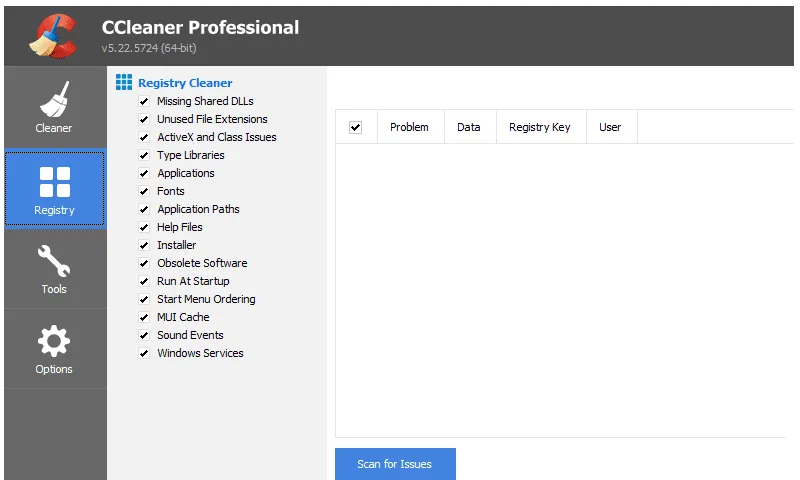
Task: Toggle the Fonts checkbox
Action: tap(144, 191)
